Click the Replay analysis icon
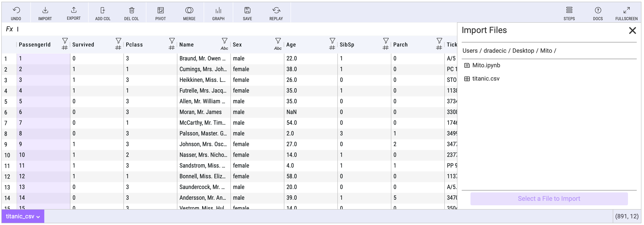Screen dimensions: 644x225 tap(276, 10)
